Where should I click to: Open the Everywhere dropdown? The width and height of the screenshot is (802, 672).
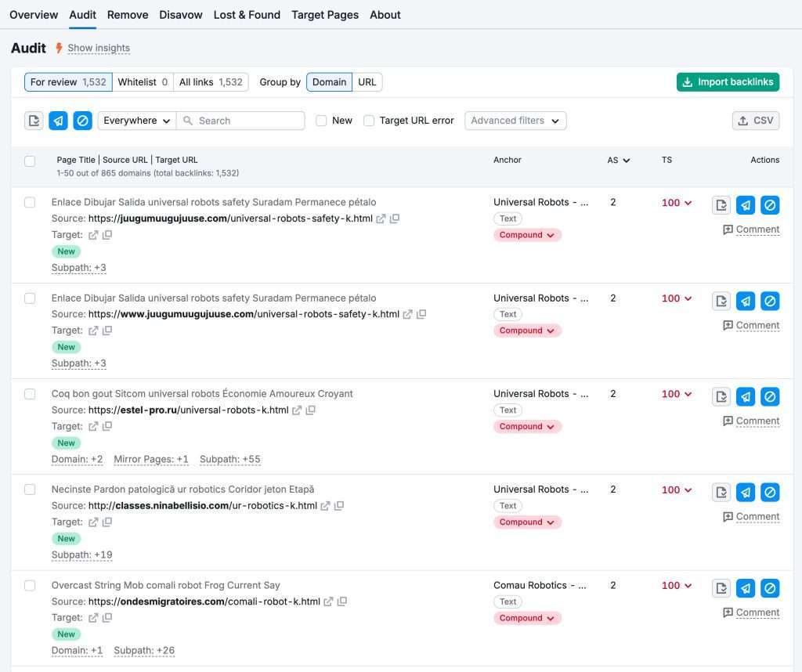(136, 121)
